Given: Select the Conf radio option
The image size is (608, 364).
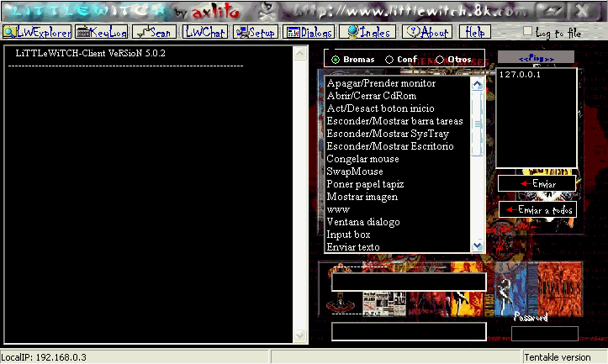Looking at the screenshot, I should point(389,60).
